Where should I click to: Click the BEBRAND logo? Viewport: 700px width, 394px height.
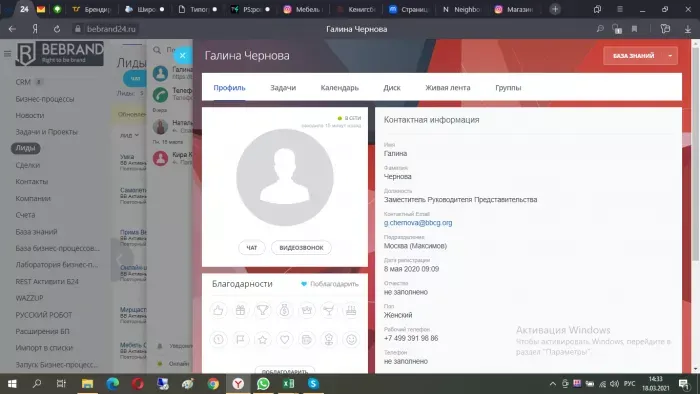click(x=60, y=54)
